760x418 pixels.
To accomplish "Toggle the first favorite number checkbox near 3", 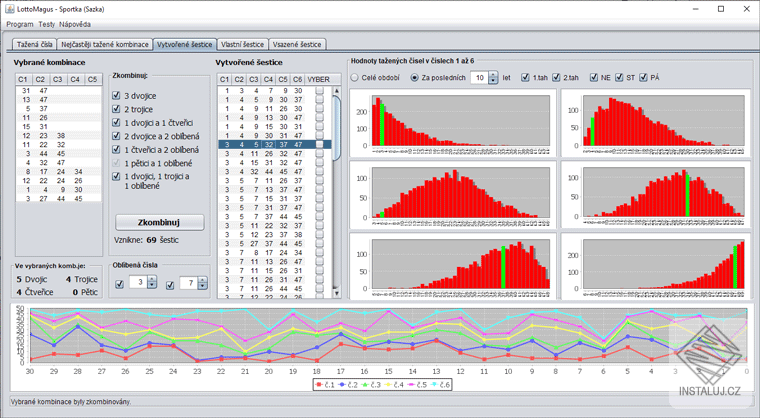I will pos(119,285).
